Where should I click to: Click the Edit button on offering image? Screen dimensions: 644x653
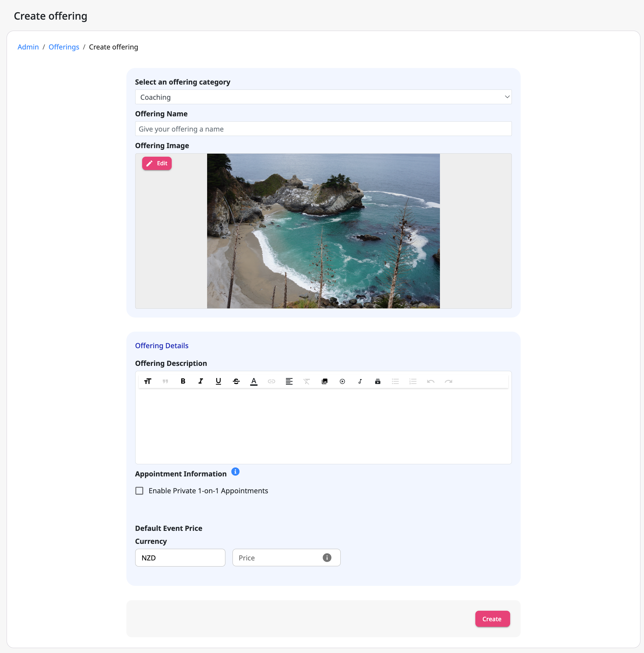(157, 163)
